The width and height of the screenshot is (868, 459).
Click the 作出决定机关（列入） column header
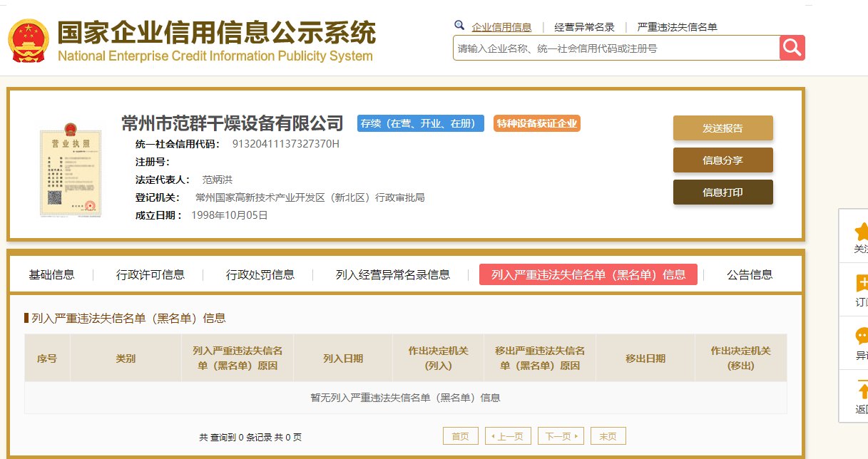point(439,359)
